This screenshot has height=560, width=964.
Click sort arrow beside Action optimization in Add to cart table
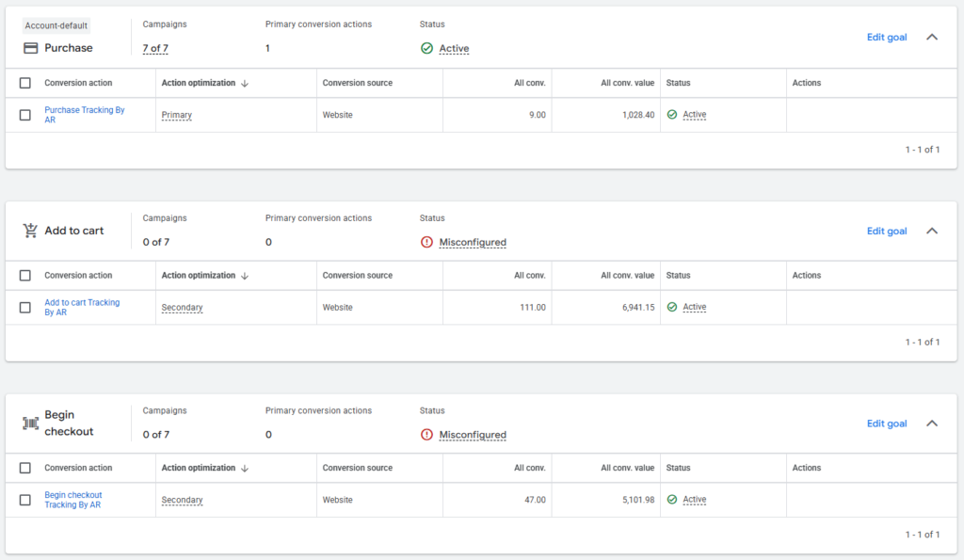coord(245,276)
